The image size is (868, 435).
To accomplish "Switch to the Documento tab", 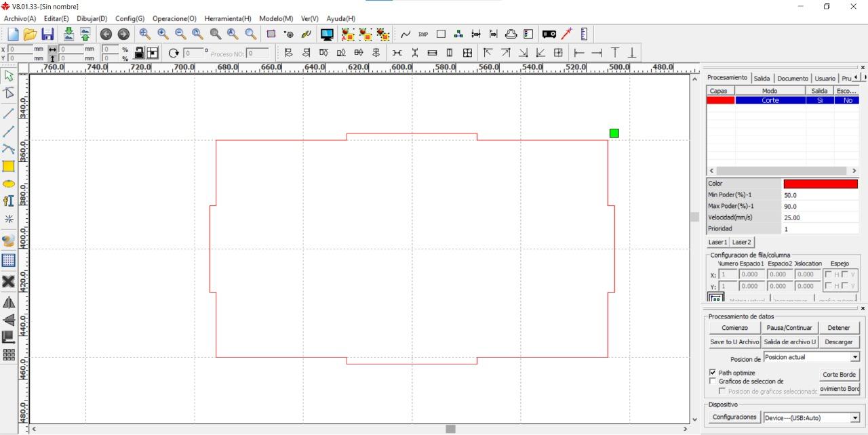I will click(x=793, y=79).
